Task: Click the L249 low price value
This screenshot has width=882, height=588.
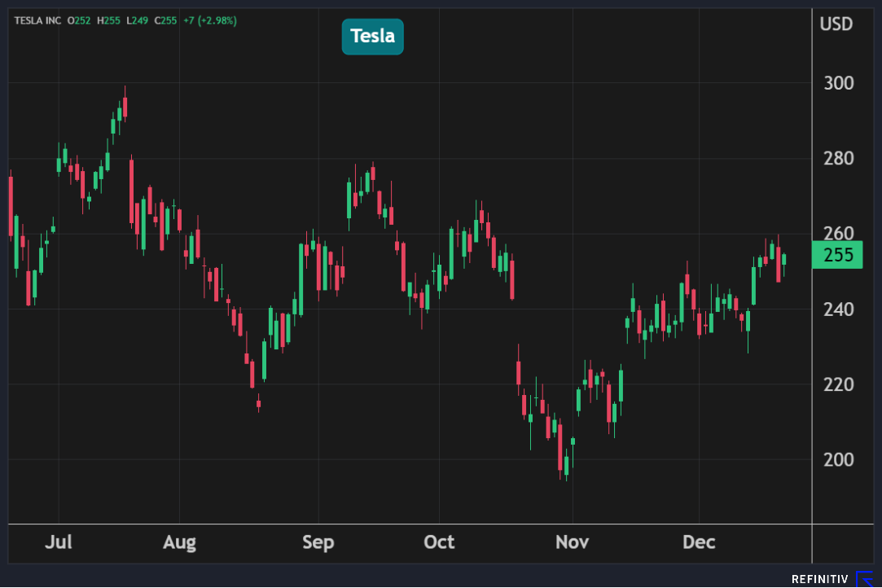Action: 135,20
